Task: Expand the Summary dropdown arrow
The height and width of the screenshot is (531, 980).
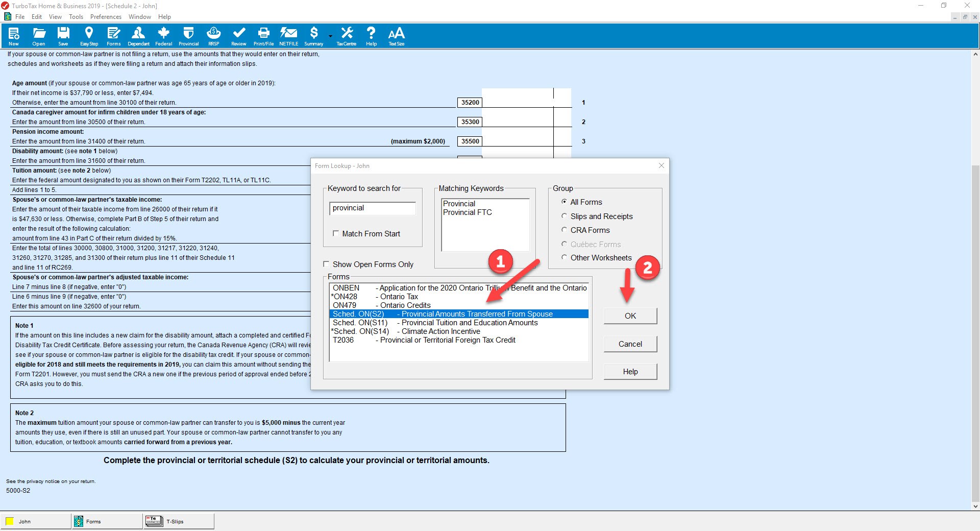Action: pos(330,36)
